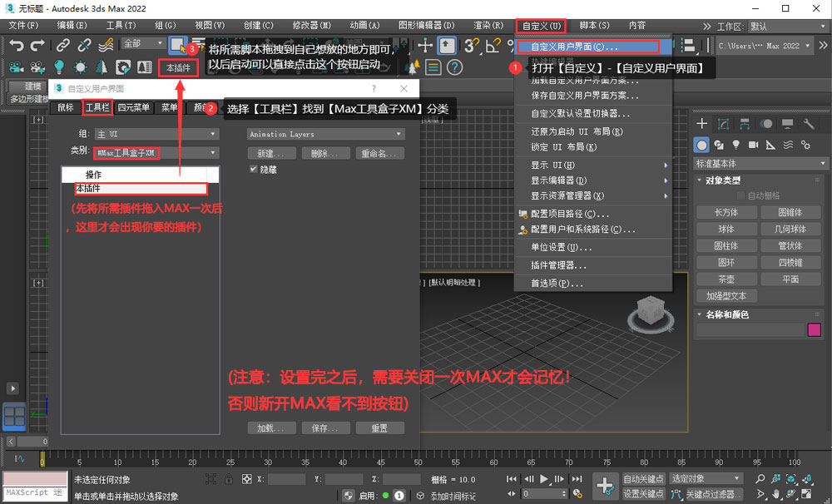This screenshot has height=504, width=832.
Task: Go to the start frame of the animation
Action: click(x=512, y=478)
